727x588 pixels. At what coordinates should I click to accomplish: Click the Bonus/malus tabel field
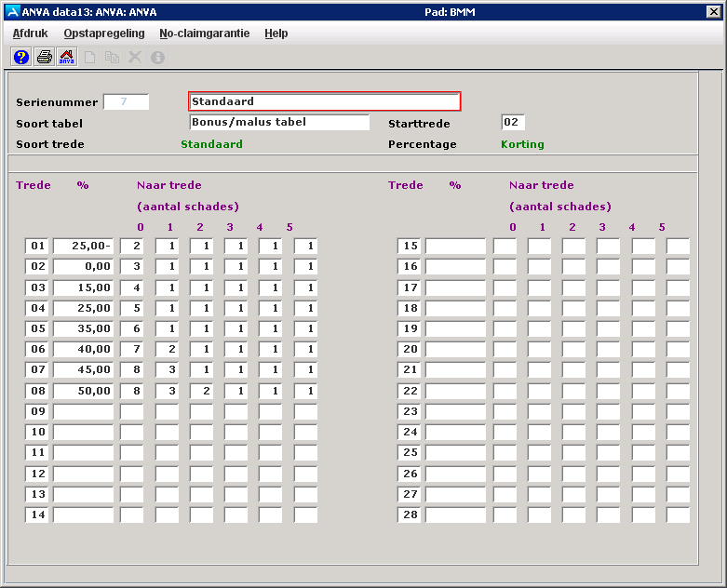coord(279,122)
